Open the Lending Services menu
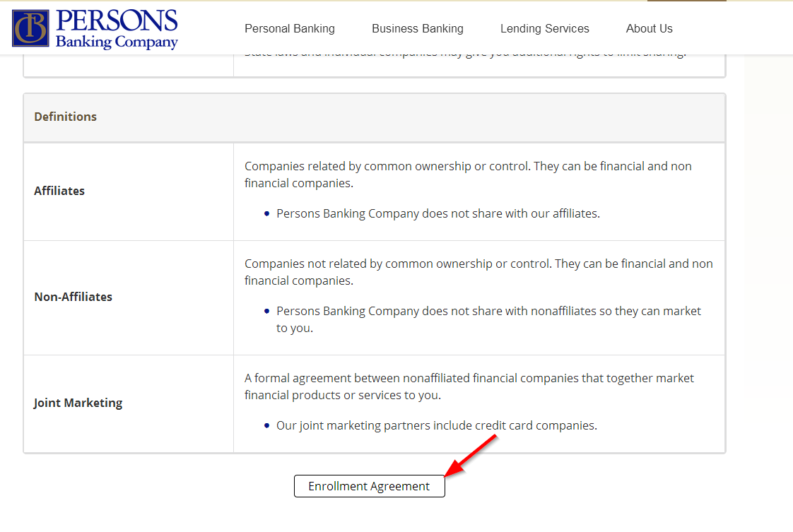 click(545, 29)
